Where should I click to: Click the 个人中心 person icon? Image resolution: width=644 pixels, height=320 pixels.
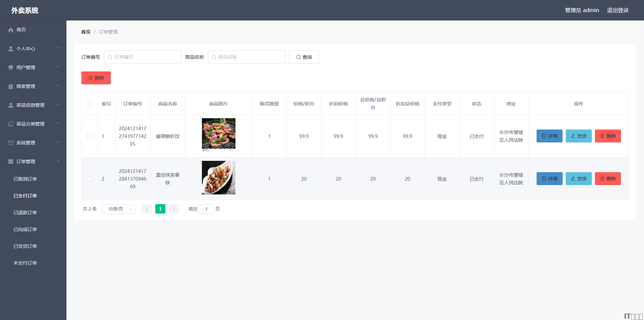(11, 49)
